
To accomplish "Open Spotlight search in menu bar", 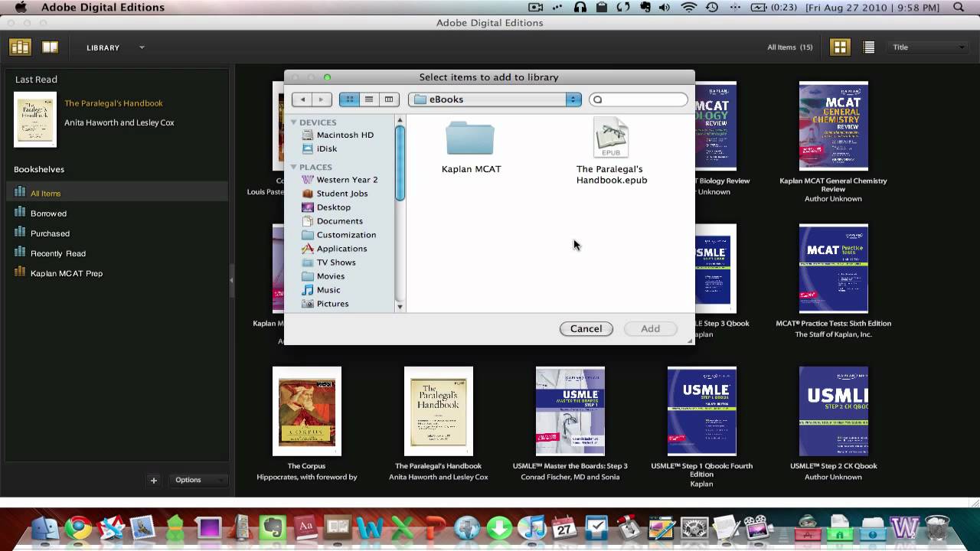I will tap(959, 8).
